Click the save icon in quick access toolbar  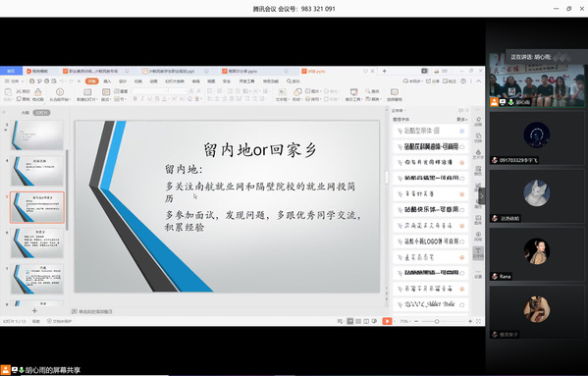click(x=31, y=81)
